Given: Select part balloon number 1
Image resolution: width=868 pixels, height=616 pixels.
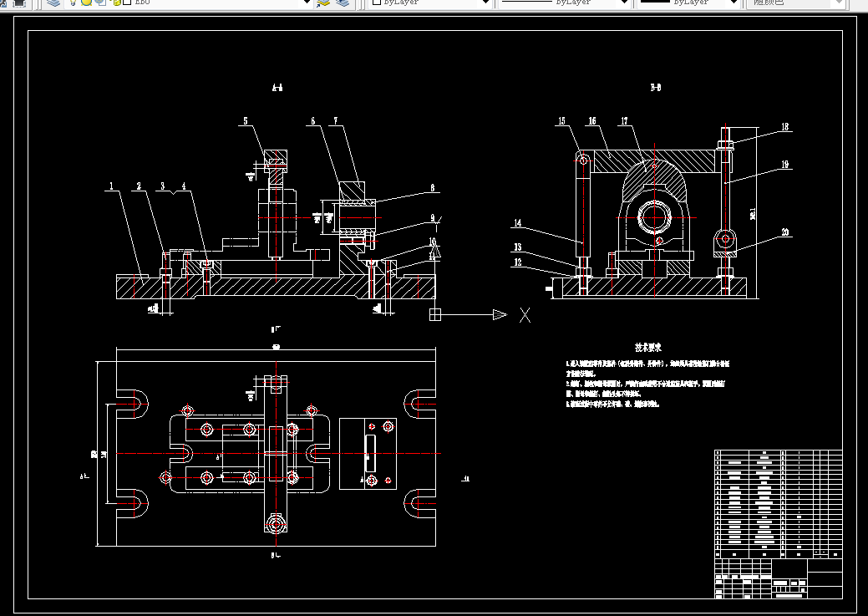Looking at the screenshot, I should click(x=111, y=186).
